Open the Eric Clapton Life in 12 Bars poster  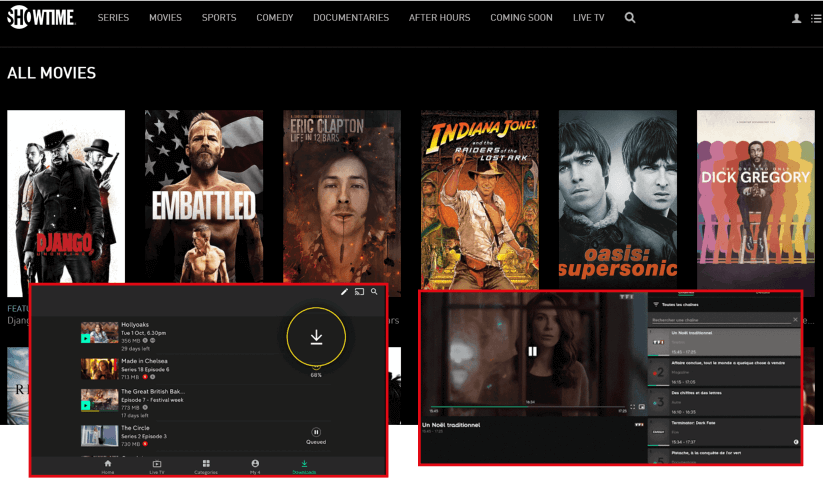[x=342, y=197]
